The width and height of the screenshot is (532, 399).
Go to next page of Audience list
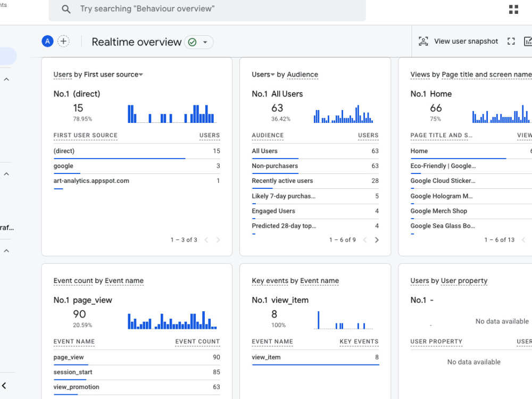(377, 240)
